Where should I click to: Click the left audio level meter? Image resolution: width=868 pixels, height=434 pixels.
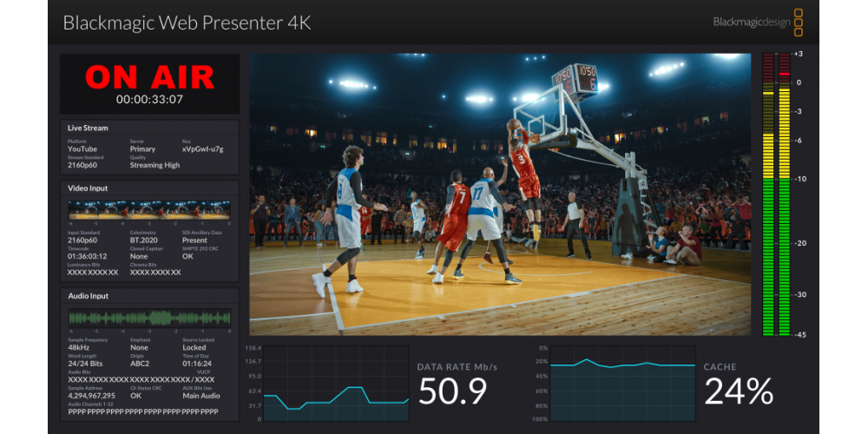point(768,194)
